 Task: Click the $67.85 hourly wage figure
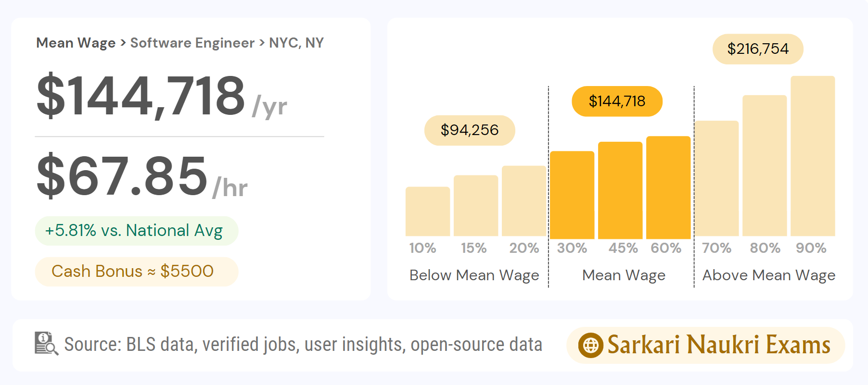123,176
